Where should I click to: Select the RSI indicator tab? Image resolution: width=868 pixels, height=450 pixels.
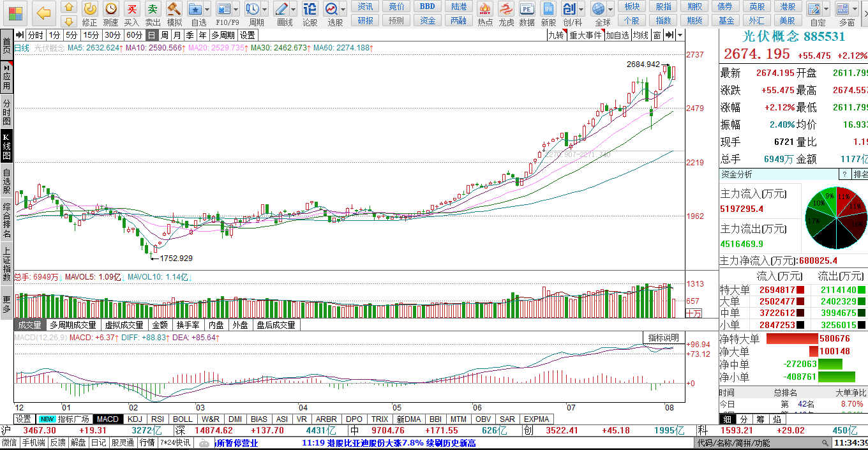click(158, 419)
